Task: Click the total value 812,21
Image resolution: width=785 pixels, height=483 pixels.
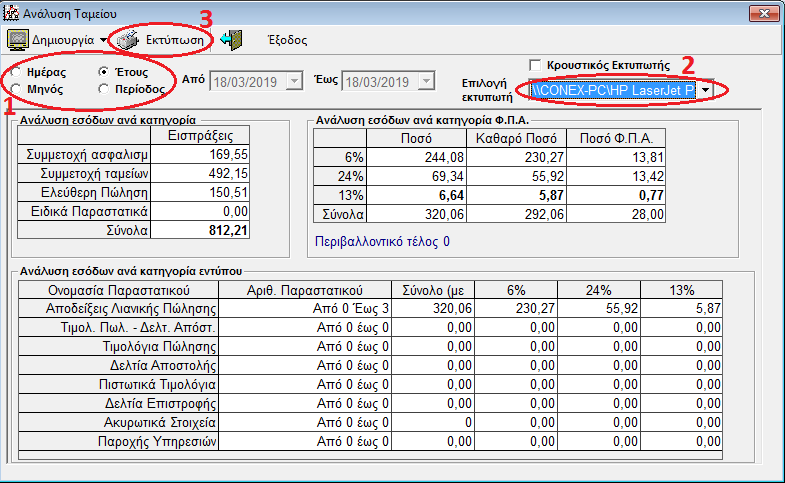Action: [228, 230]
